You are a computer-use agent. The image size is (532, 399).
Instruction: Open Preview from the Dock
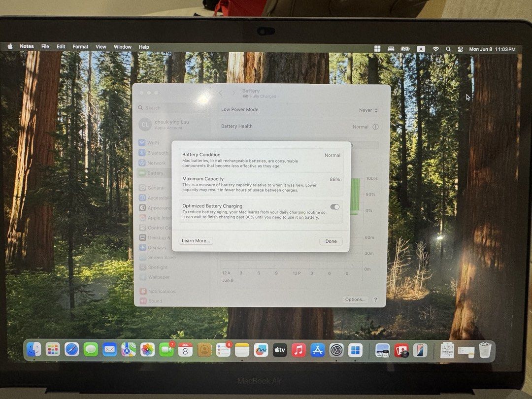click(382, 351)
